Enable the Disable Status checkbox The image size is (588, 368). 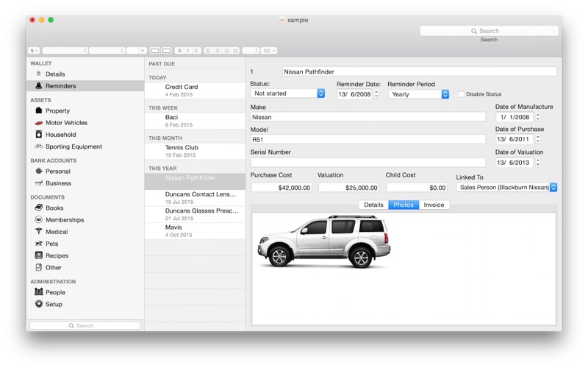coord(461,94)
